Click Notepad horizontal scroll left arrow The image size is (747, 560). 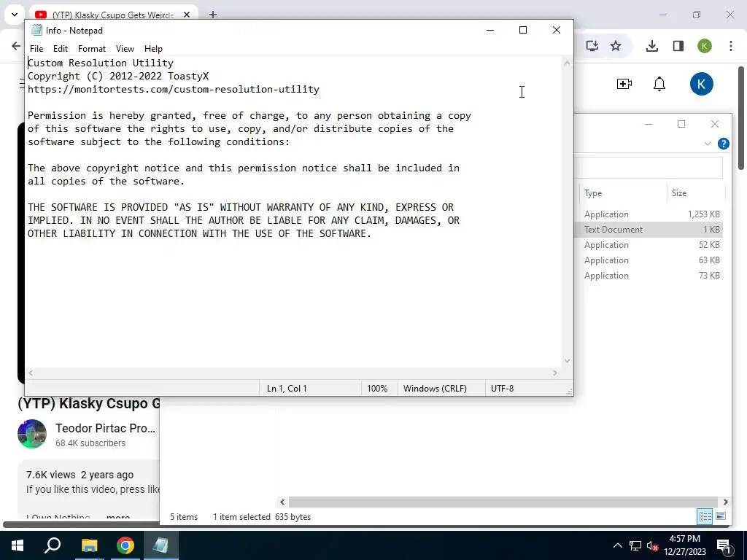click(x=31, y=373)
